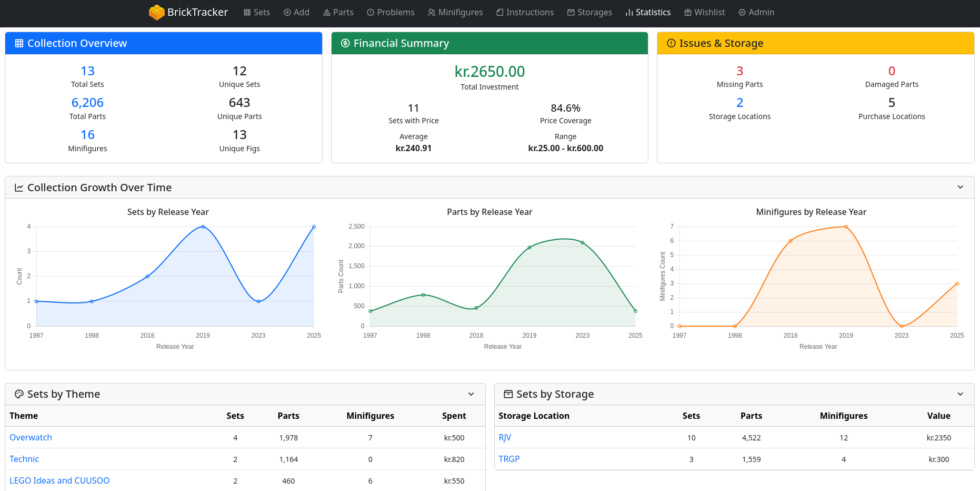Open the RJV storage location link
The height and width of the screenshot is (491, 980).
pyautogui.click(x=505, y=437)
